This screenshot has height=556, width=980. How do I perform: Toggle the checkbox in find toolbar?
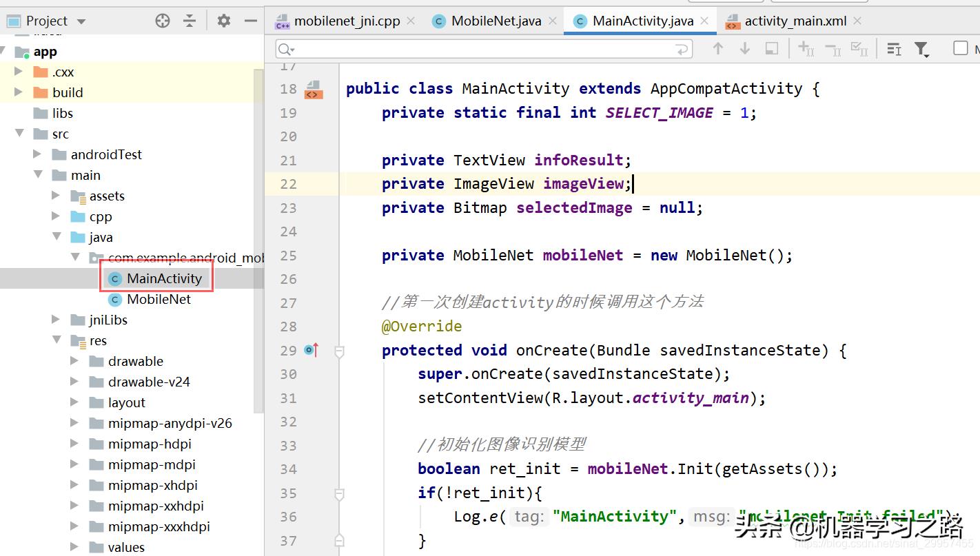960,48
